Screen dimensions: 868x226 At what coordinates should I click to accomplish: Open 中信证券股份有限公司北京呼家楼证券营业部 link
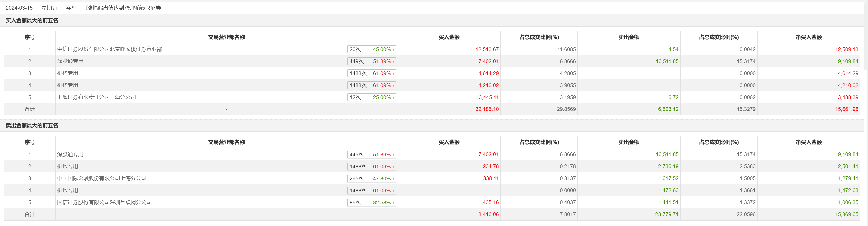(x=110, y=49)
